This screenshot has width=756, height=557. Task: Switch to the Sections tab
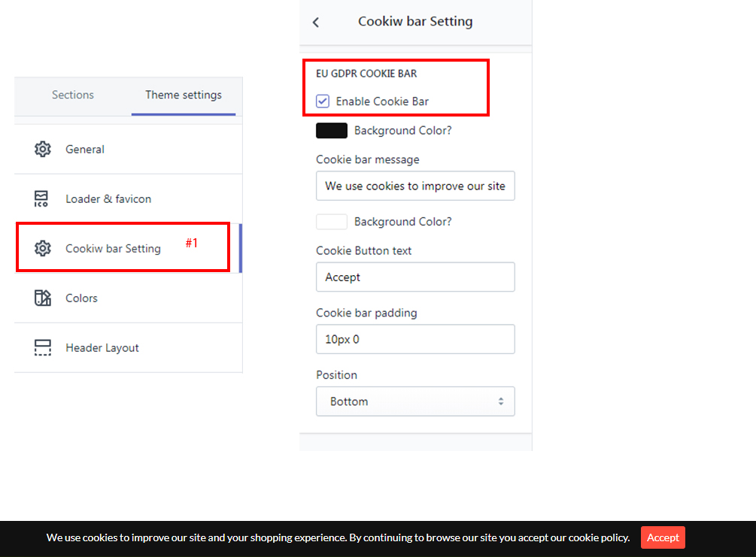(73, 95)
